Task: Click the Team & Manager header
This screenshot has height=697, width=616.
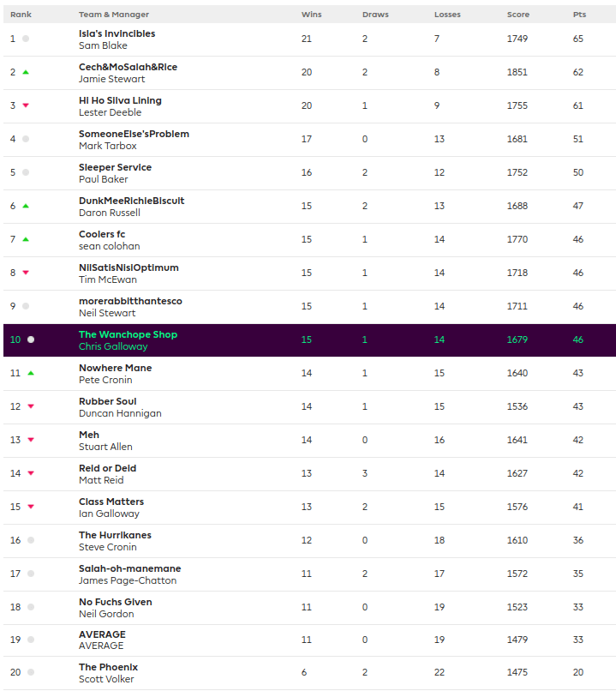Action: point(113,15)
